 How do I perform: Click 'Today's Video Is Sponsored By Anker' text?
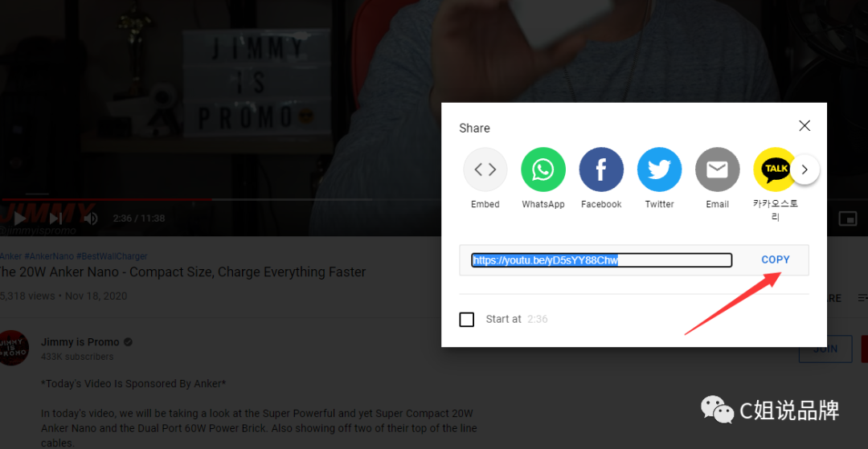133,383
